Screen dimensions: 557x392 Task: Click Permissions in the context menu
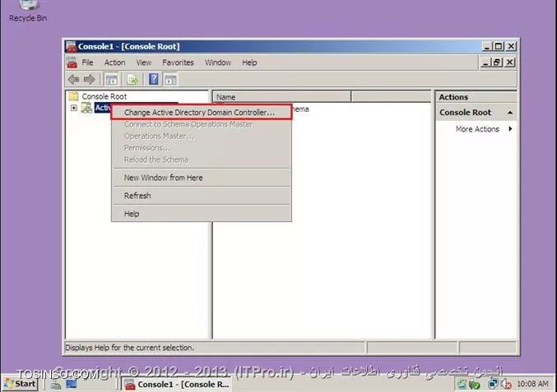[202, 148]
